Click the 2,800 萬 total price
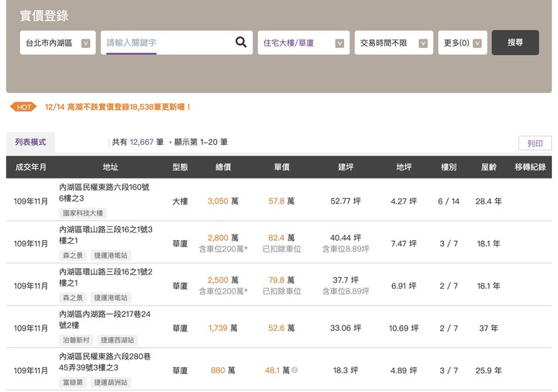 223,238
